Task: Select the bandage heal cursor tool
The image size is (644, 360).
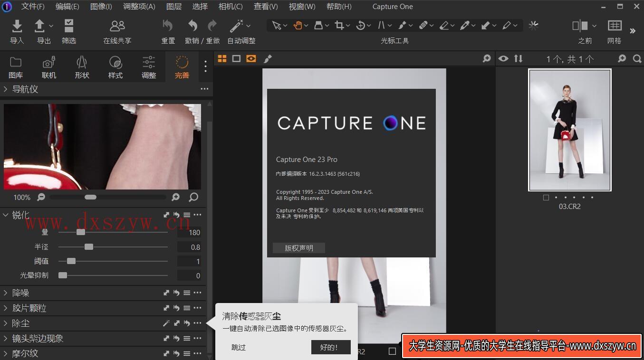Action: [423, 26]
